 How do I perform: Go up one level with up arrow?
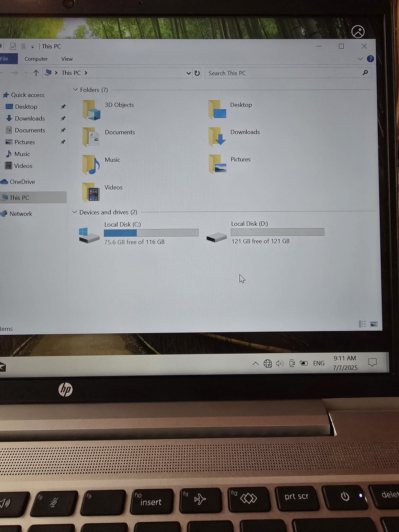coord(36,73)
